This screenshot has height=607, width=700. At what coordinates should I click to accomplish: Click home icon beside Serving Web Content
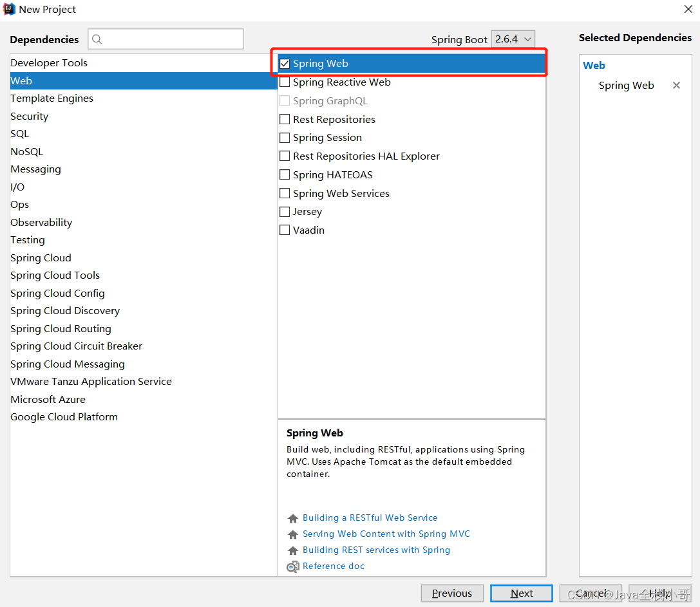click(293, 534)
